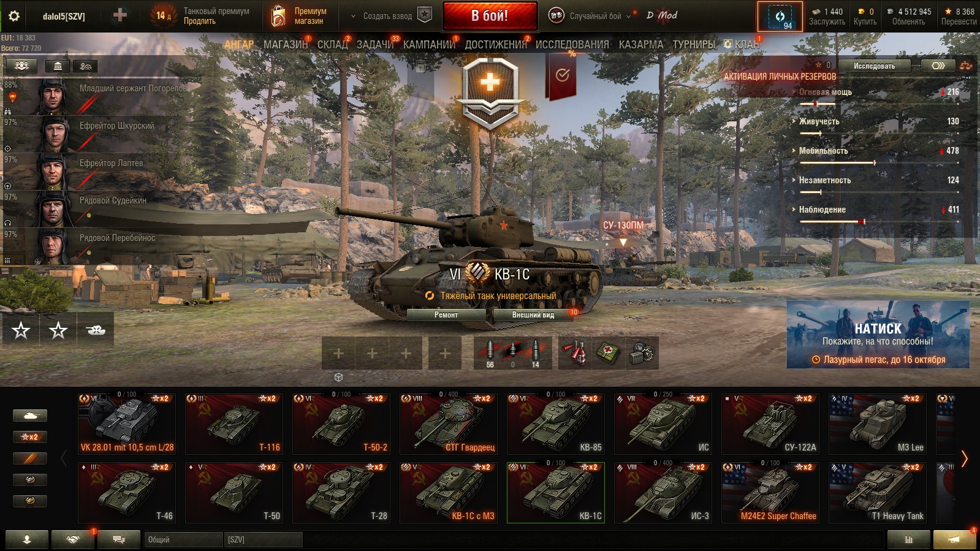Click the В бой! battle button
This screenshot has width=980, height=551.
[x=490, y=16]
